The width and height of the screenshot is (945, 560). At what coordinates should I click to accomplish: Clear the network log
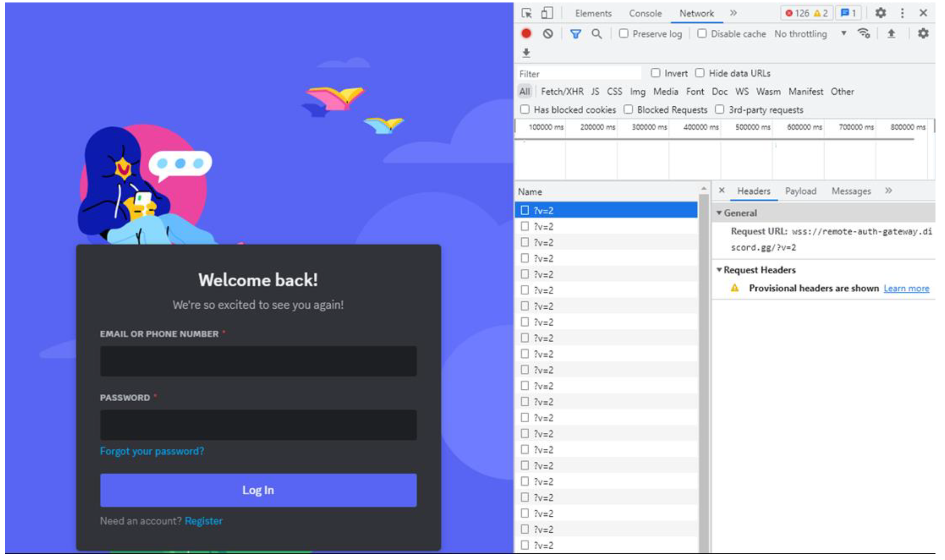click(x=548, y=33)
